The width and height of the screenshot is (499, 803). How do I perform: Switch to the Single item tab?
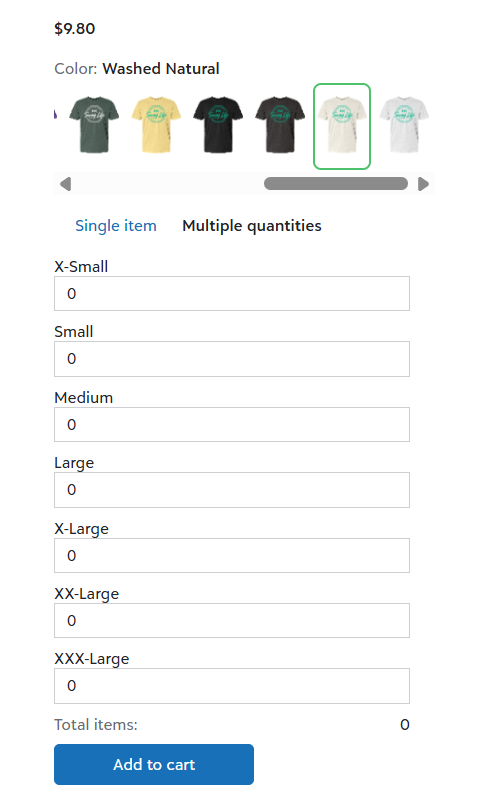point(116,226)
